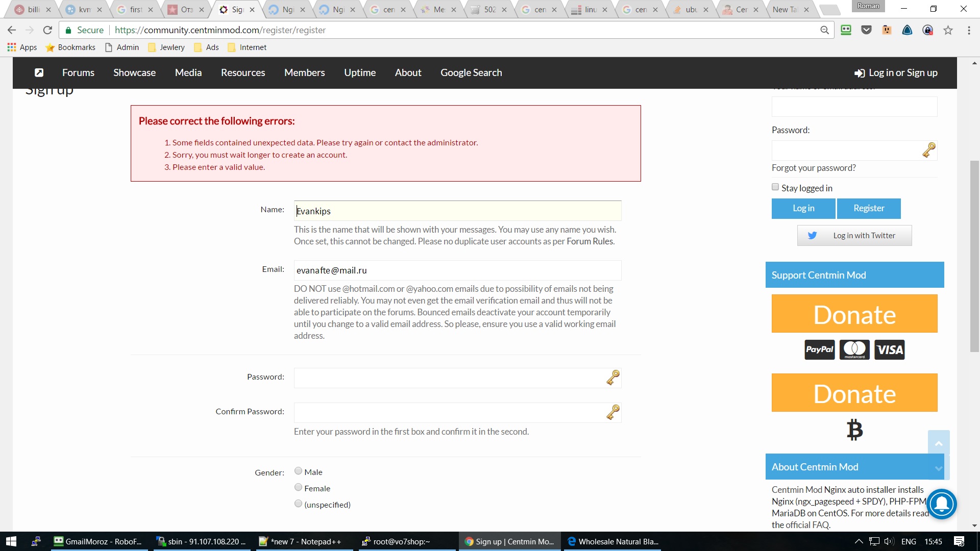The image size is (980, 551).
Task: Click into the Email input field
Action: click(457, 270)
